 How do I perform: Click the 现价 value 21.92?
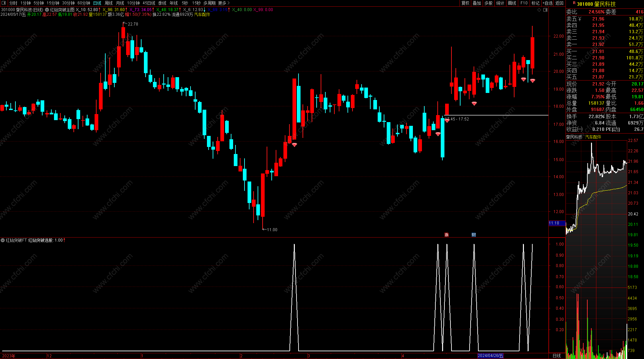[598, 84]
